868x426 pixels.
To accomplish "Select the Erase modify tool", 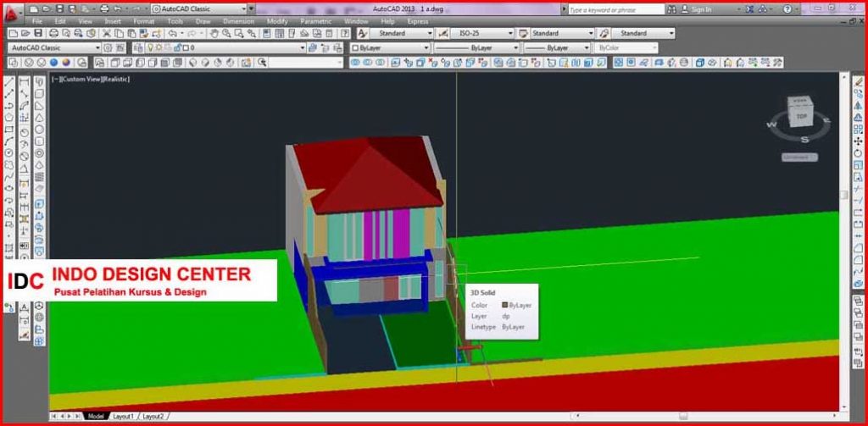I will (x=858, y=81).
